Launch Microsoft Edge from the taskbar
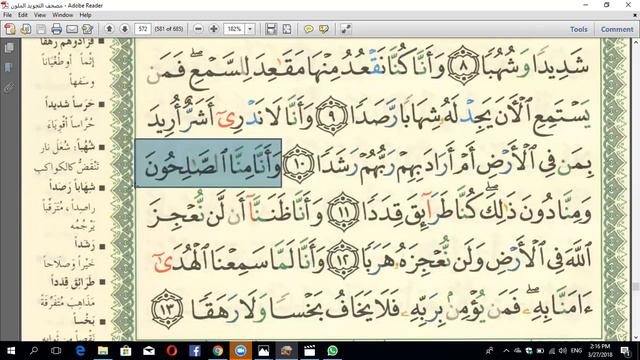The width and height of the screenshot is (640, 360). [80, 351]
